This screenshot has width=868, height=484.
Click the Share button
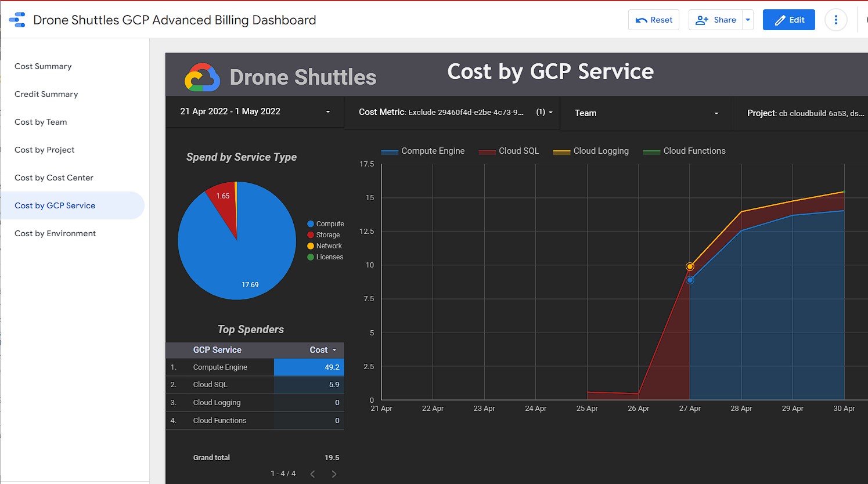click(716, 20)
